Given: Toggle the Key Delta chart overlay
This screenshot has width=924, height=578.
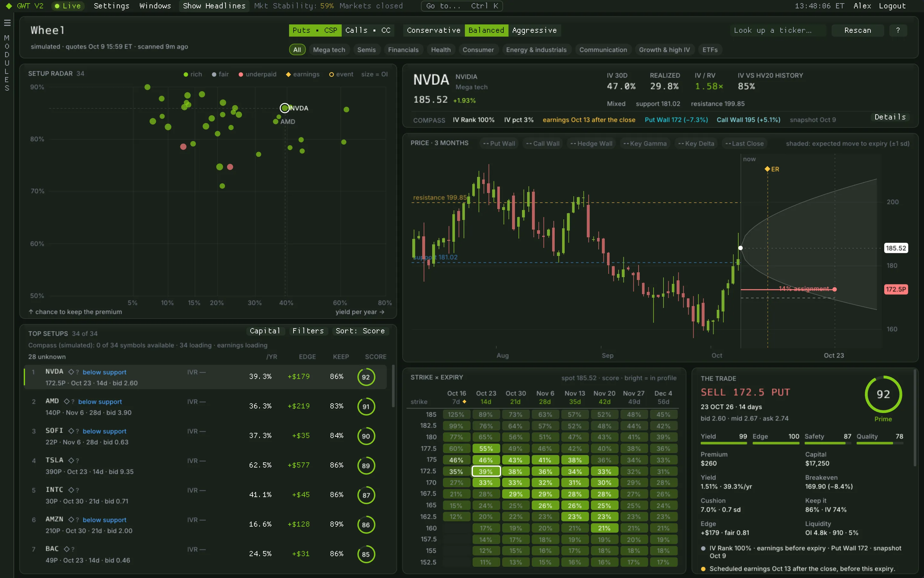Looking at the screenshot, I should click(696, 144).
